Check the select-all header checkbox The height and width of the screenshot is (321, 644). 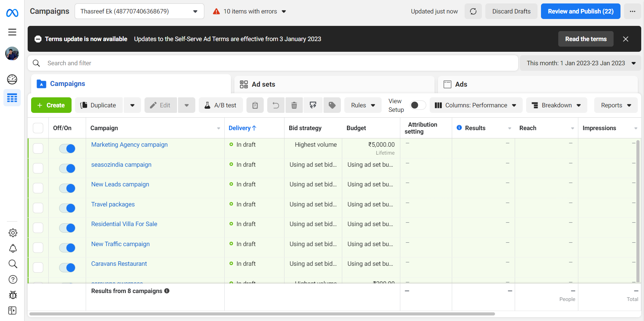38,128
